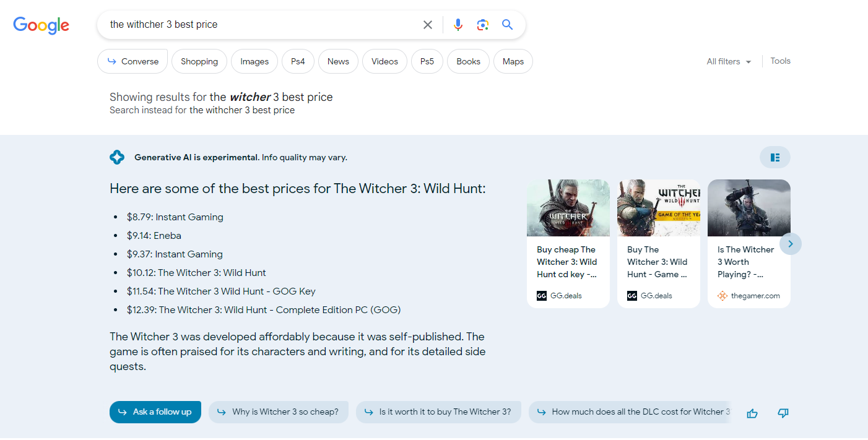Click into the search query field
868x440 pixels.
(x=260, y=25)
